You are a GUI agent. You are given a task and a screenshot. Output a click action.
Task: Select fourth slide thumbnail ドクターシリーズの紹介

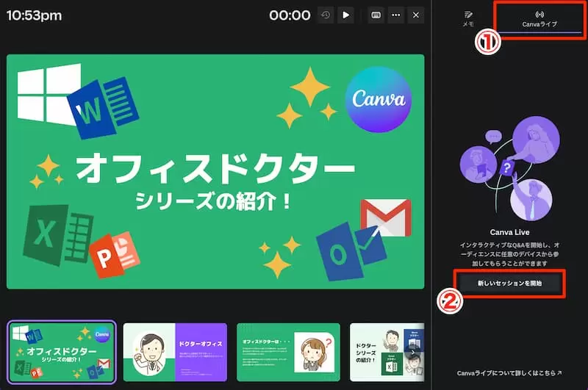coord(387,352)
